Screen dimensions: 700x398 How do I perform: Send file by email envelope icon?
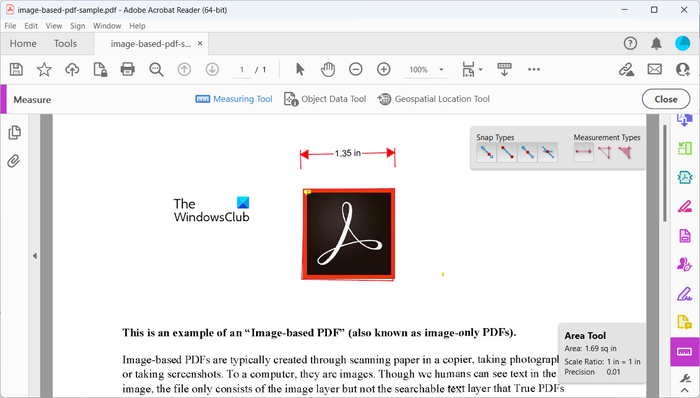click(x=654, y=69)
